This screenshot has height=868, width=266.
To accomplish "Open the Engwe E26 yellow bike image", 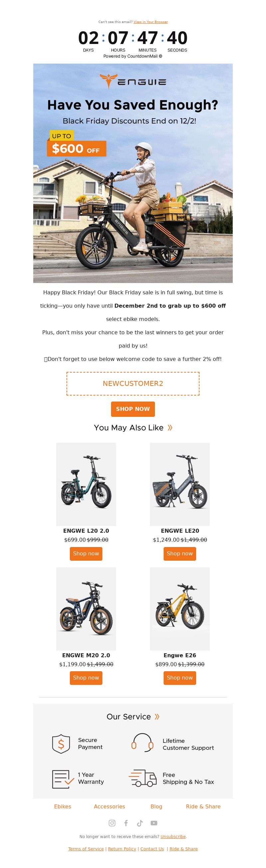I will click(180, 609).
